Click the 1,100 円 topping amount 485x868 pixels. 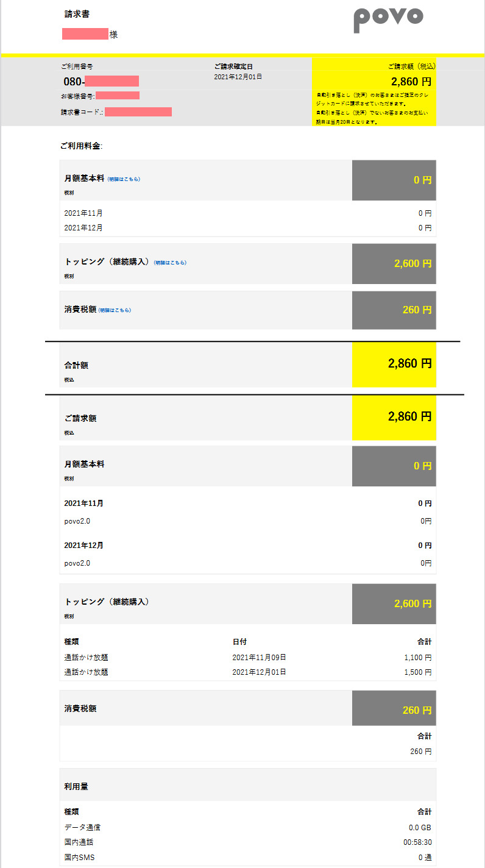click(417, 658)
